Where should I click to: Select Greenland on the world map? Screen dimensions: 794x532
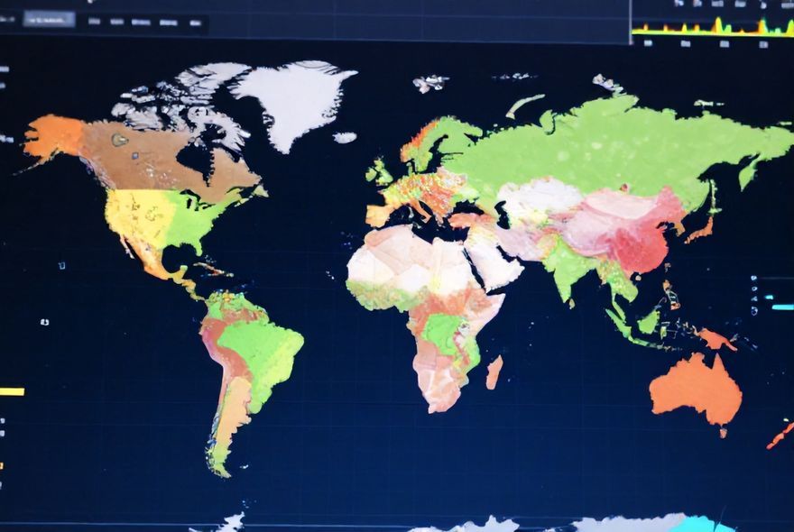[x=293, y=99]
